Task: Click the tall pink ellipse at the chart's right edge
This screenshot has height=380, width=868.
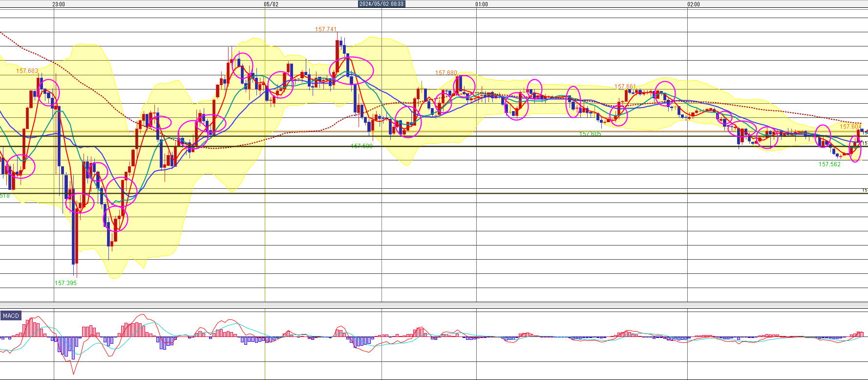Action: point(855,149)
